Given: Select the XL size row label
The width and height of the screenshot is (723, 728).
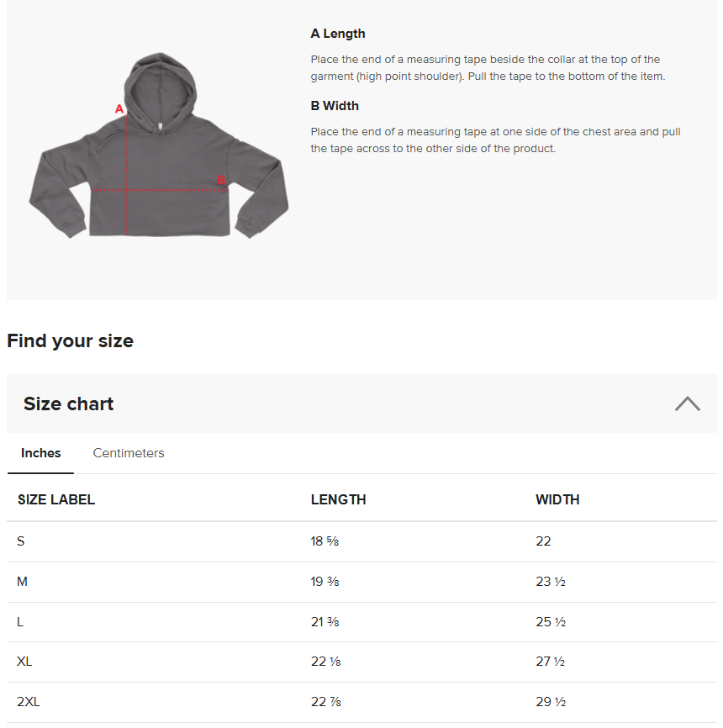Looking at the screenshot, I should coord(24,662).
